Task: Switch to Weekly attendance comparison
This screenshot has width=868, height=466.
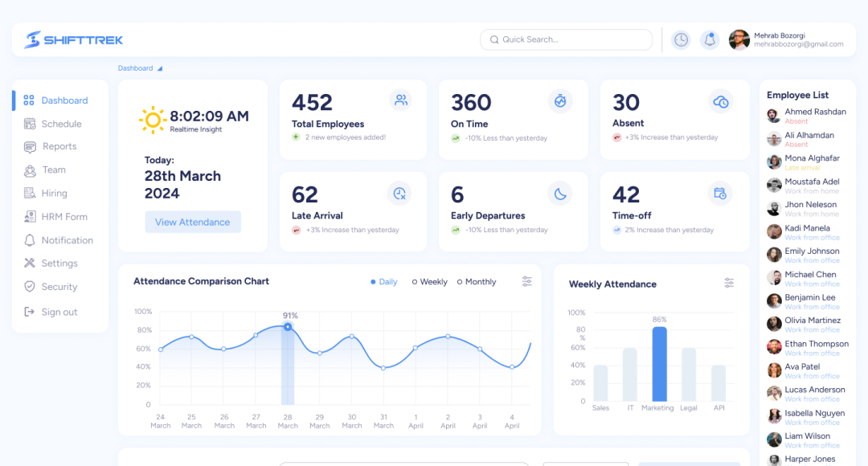Action: point(428,281)
